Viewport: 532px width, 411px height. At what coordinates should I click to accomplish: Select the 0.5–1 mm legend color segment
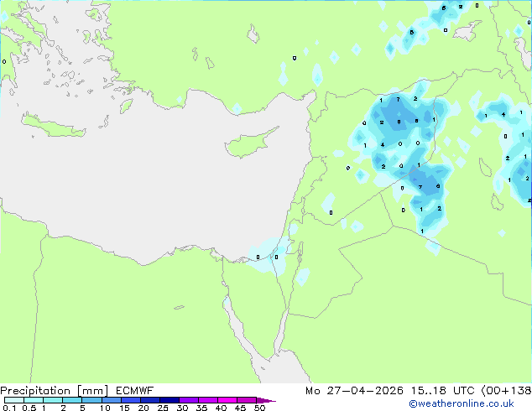tap(34, 400)
